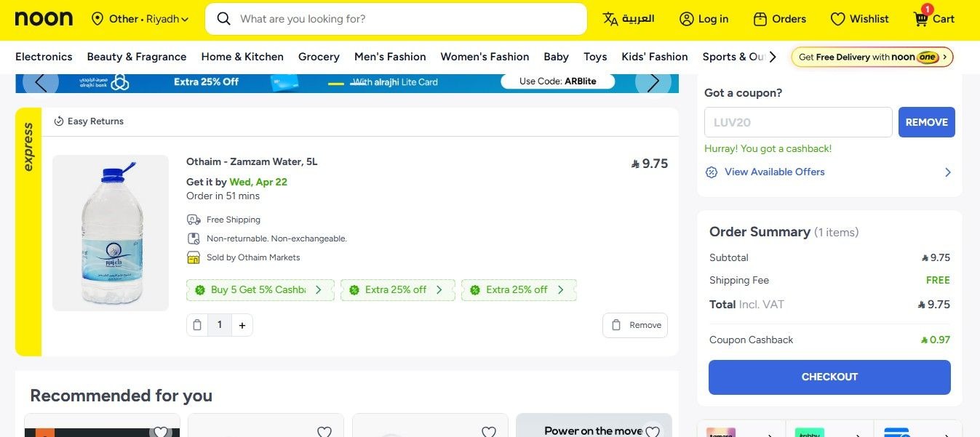Click Hurray! You got a cashback message
The width and height of the screenshot is (980, 437).
coord(768,148)
